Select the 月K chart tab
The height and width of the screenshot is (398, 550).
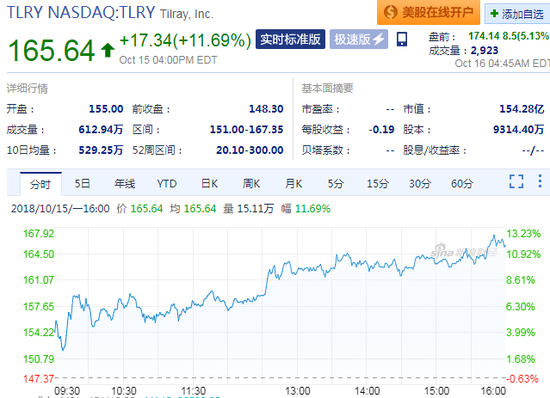tap(294, 183)
